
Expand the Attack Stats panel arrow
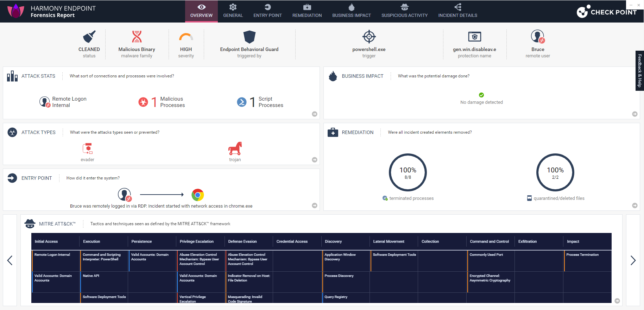coord(315,114)
